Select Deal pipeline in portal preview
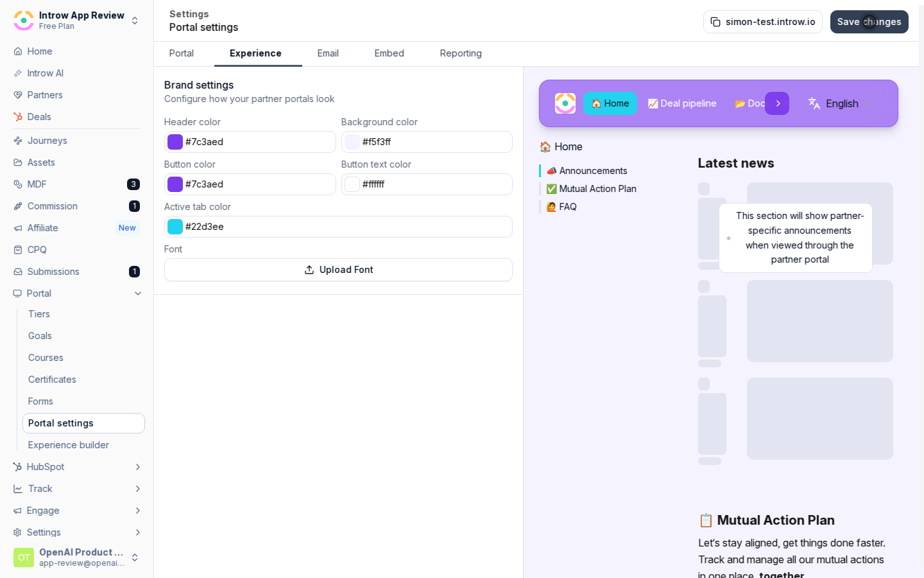 682,103
